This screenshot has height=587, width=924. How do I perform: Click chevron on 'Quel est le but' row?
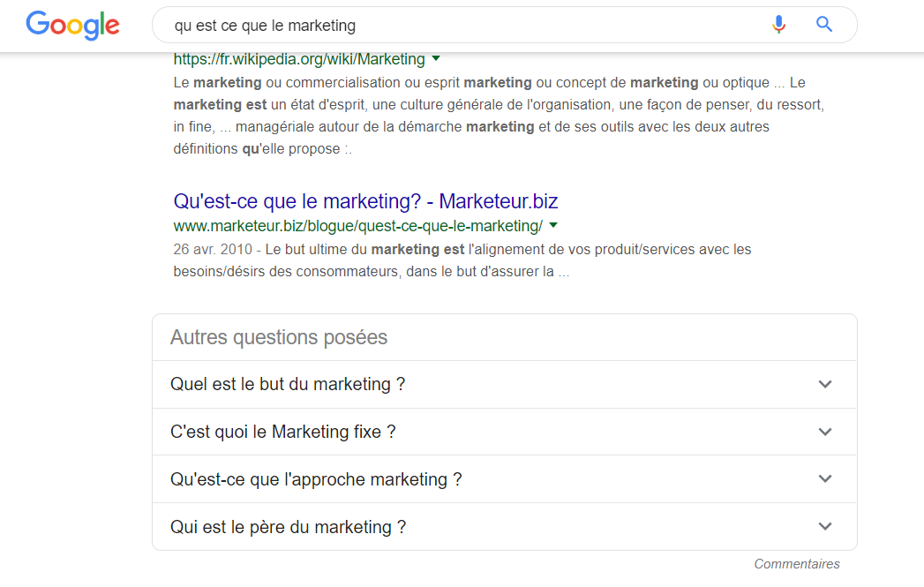tap(825, 384)
